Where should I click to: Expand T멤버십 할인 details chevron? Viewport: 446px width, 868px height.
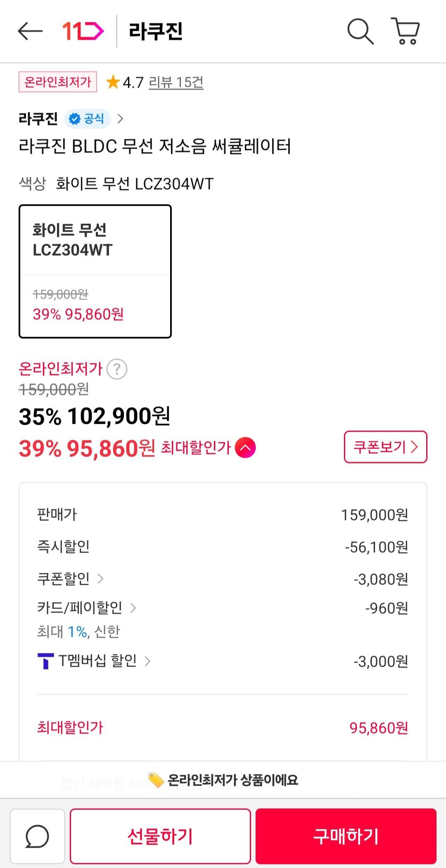tap(147, 661)
